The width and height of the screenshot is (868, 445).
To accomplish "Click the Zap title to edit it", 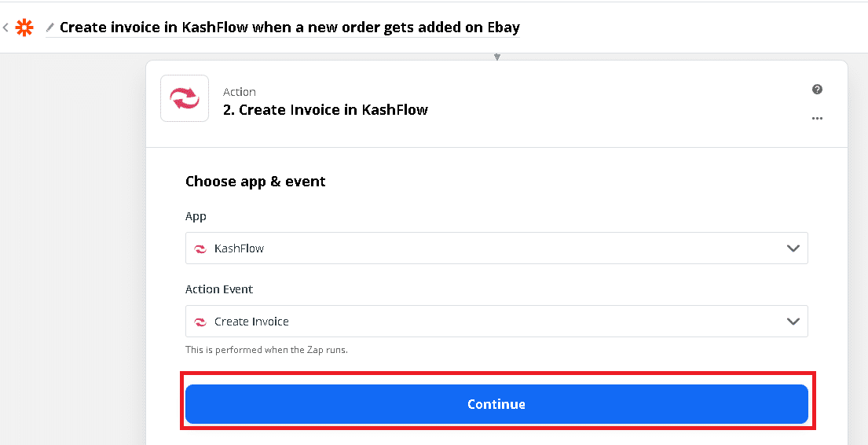I will 289,28.
